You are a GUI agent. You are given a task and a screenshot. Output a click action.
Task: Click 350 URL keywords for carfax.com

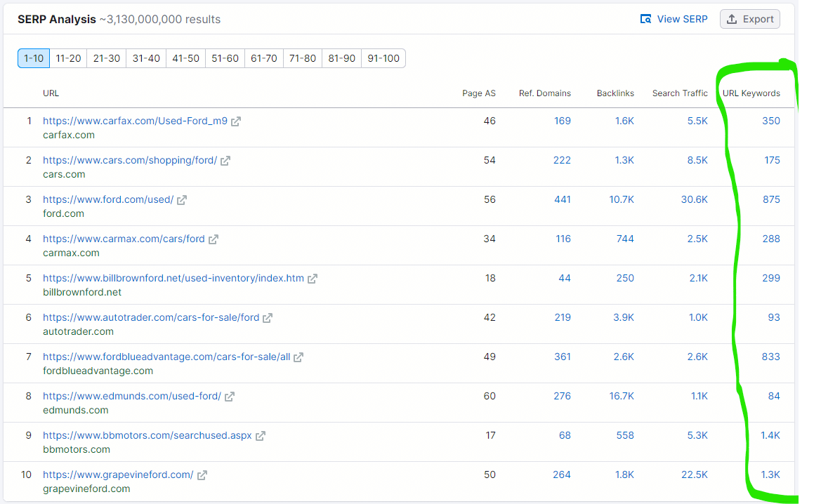(x=770, y=121)
